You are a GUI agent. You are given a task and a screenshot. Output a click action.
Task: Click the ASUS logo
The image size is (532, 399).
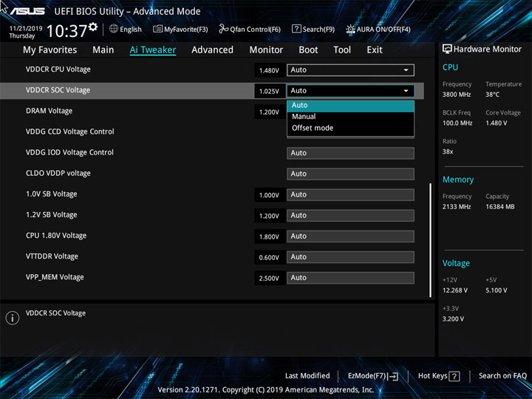27,11
